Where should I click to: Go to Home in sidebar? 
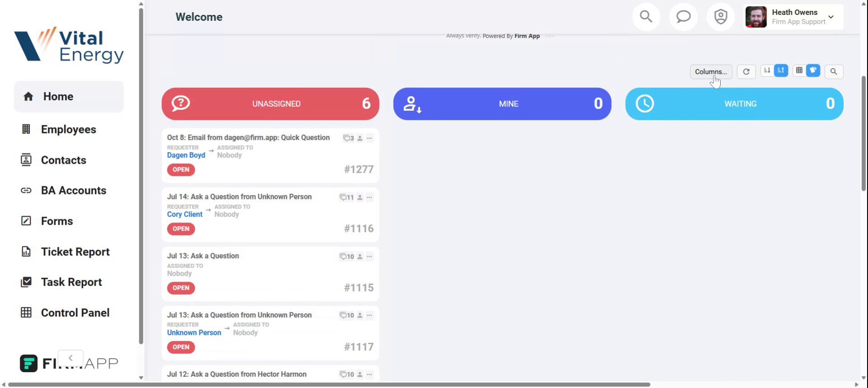pos(69,96)
